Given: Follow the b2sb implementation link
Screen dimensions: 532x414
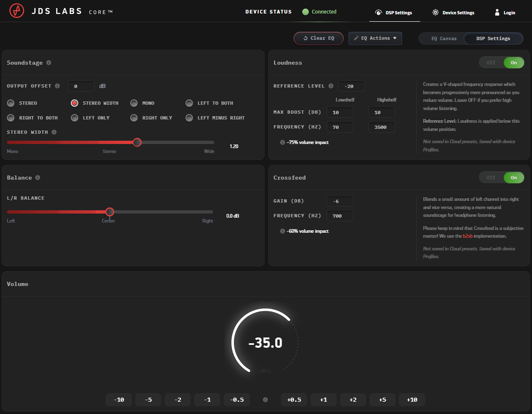Looking at the screenshot, I should [x=468, y=236].
